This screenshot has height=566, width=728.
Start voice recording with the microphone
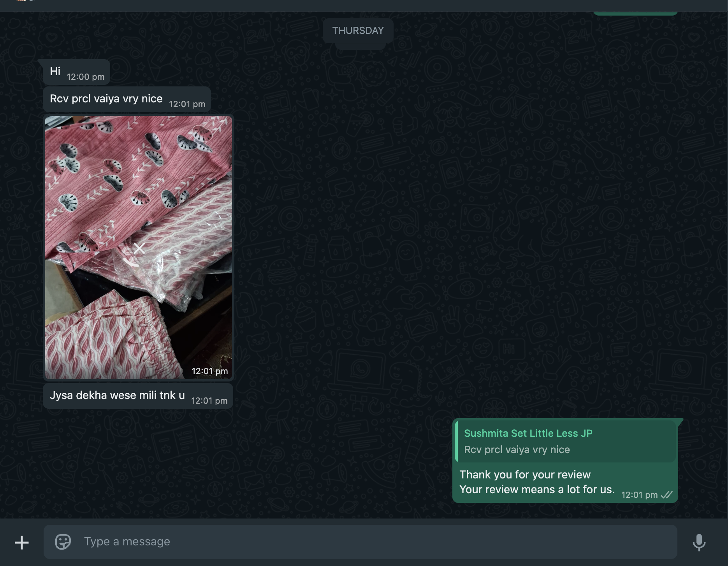click(x=699, y=542)
